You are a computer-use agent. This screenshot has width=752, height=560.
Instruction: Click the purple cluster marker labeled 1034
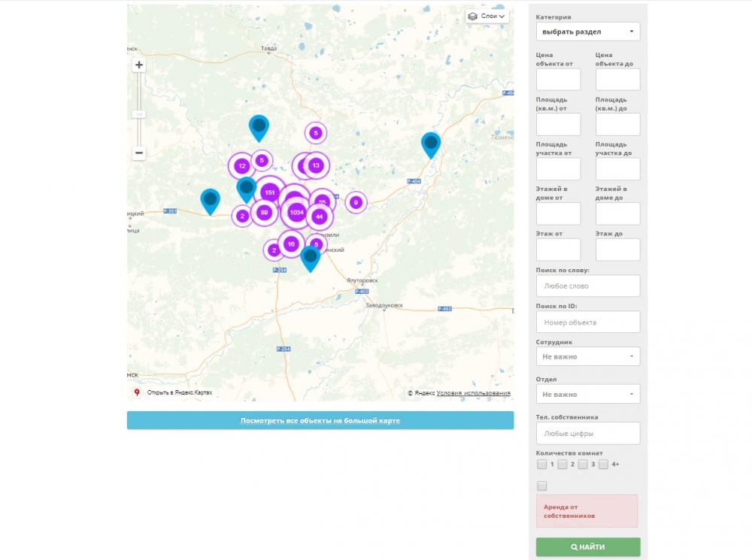coord(296,213)
